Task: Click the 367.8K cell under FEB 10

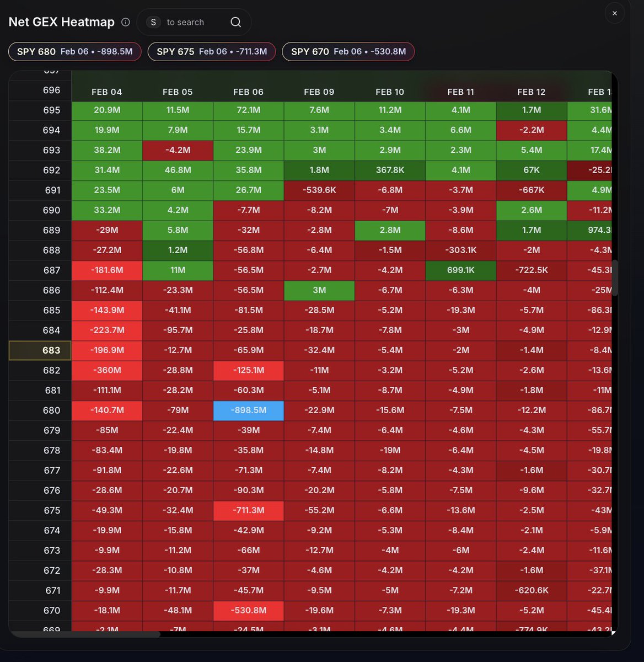Action: (x=390, y=170)
